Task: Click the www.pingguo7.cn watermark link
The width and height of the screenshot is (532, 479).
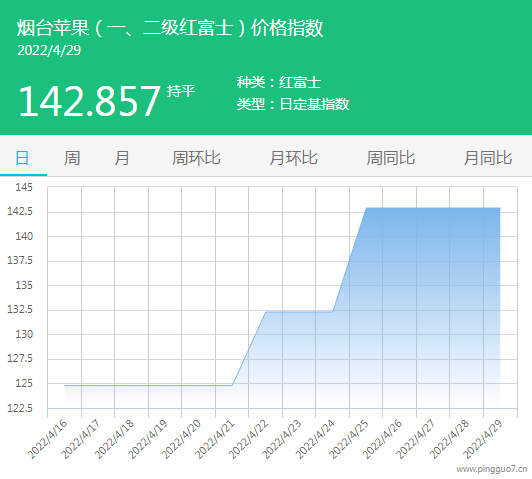Action: click(x=492, y=469)
